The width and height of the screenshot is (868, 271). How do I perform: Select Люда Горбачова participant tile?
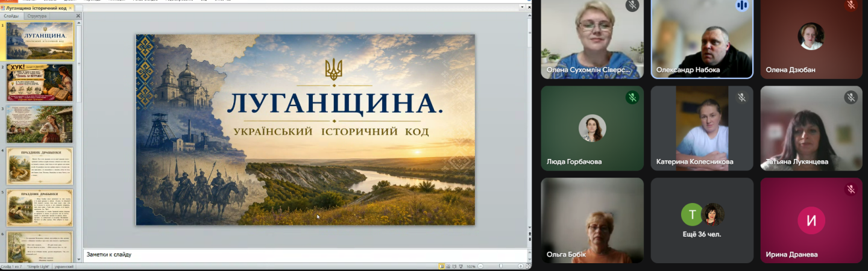[592, 128]
